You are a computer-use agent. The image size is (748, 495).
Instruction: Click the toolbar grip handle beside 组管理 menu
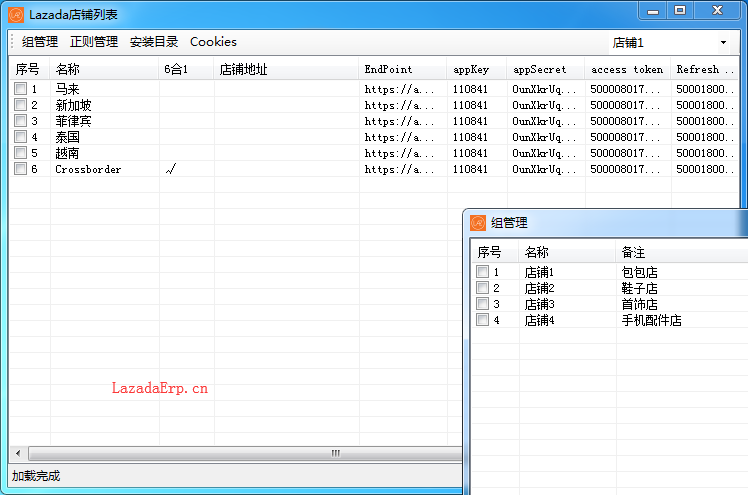[13, 42]
